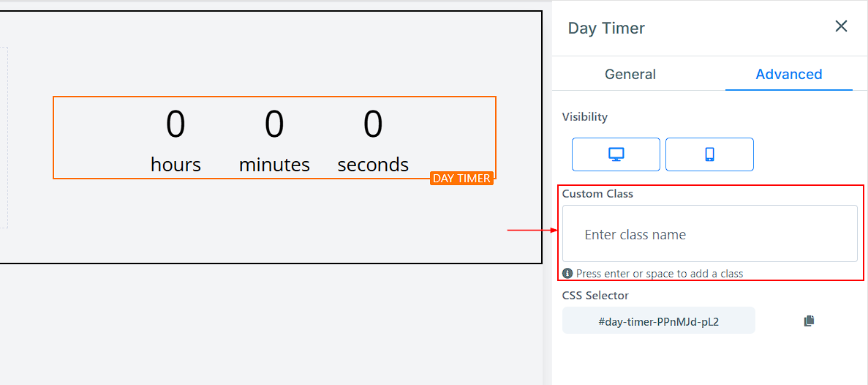Switch to the General tab
The image size is (868, 385).
pos(630,74)
